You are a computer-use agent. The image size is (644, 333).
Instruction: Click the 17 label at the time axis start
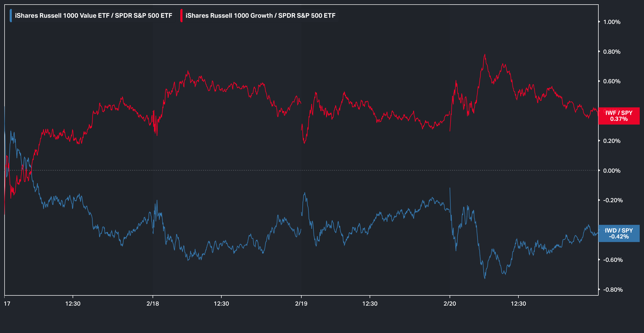coord(7,304)
